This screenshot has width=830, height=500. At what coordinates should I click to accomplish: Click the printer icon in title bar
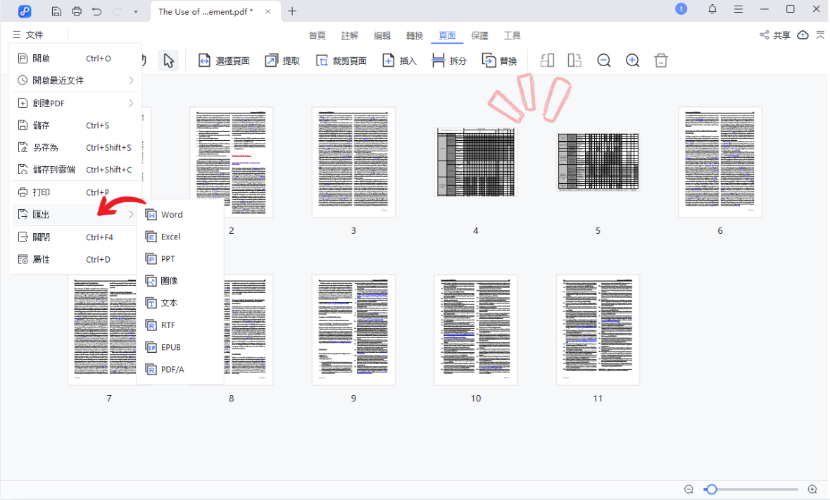(x=77, y=11)
